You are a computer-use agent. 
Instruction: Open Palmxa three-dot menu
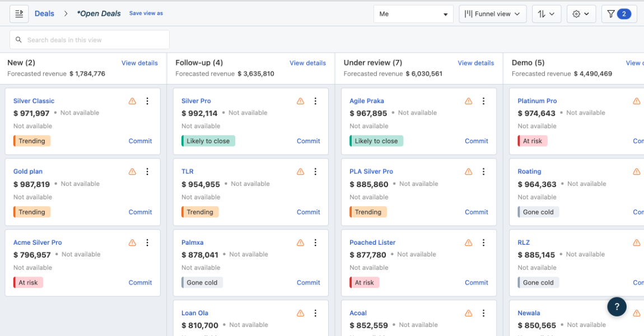point(315,242)
